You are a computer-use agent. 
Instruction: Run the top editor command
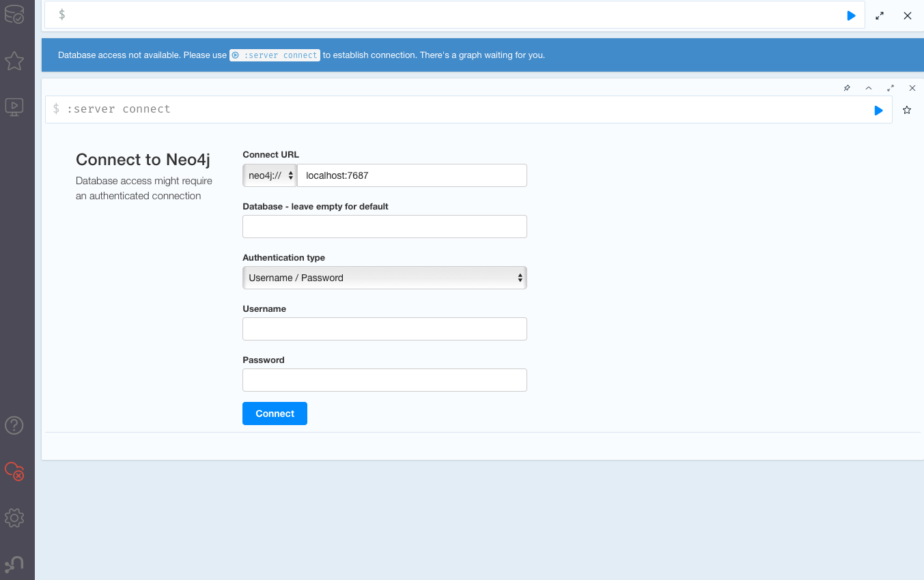tap(851, 15)
